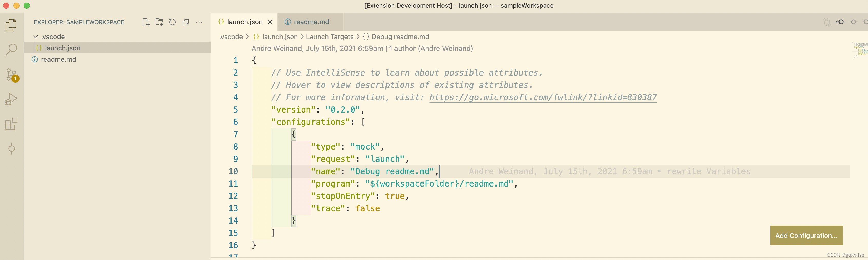Click the author code lens above line 1

tap(362, 49)
